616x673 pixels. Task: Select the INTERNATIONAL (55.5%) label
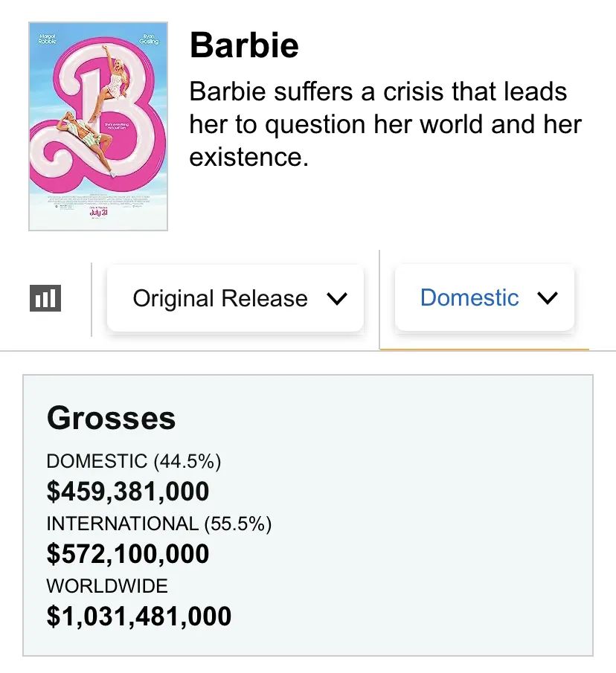159,524
